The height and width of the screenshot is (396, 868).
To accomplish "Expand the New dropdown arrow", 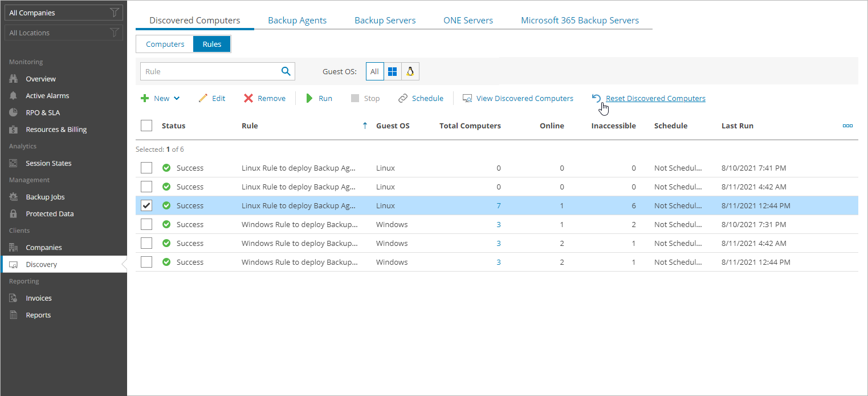I will 177,98.
